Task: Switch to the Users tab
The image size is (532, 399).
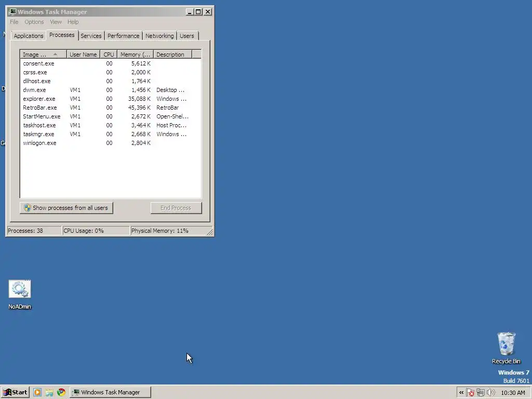Action: (x=187, y=36)
